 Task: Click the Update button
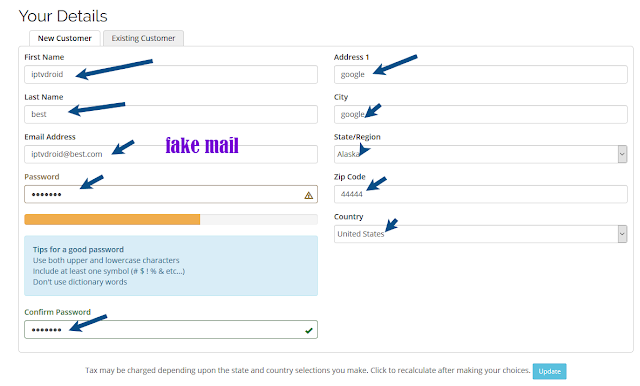(x=549, y=371)
